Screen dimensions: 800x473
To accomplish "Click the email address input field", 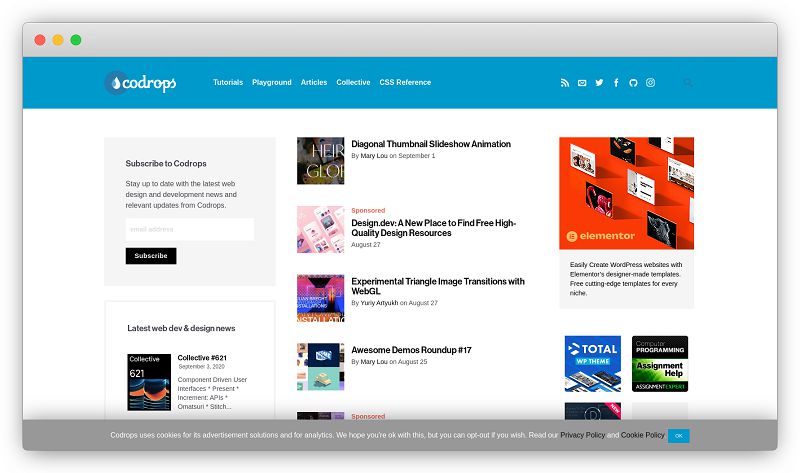I will (x=190, y=229).
